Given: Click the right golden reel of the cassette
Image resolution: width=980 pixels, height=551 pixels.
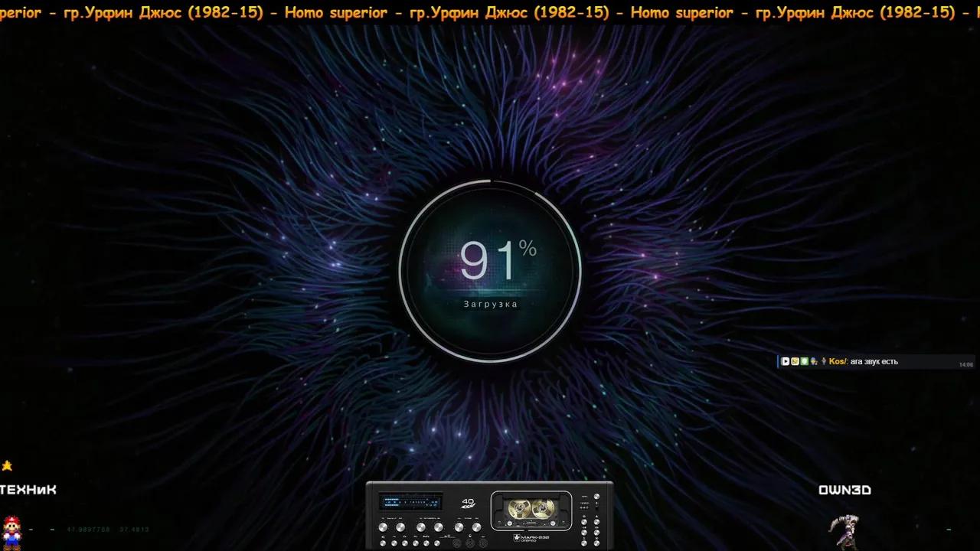Looking at the screenshot, I should tap(544, 509).
